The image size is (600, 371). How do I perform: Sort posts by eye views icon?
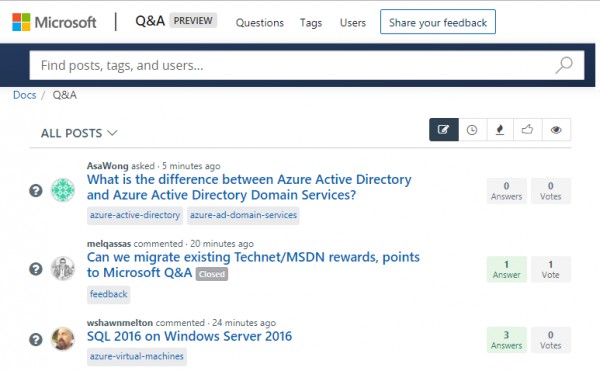(556, 130)
